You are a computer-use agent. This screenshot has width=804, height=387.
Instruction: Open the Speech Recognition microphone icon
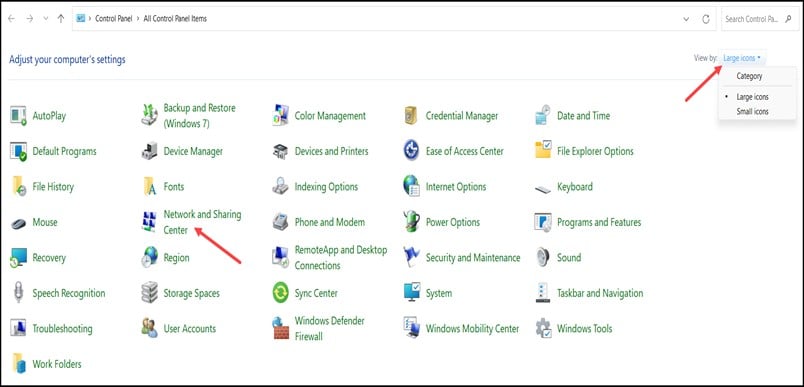coord(18,293)
